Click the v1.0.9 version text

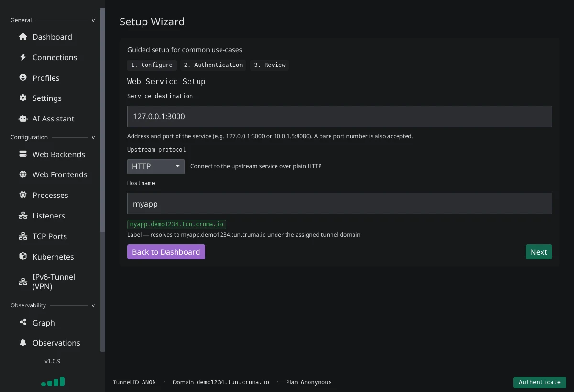point(53,361)
